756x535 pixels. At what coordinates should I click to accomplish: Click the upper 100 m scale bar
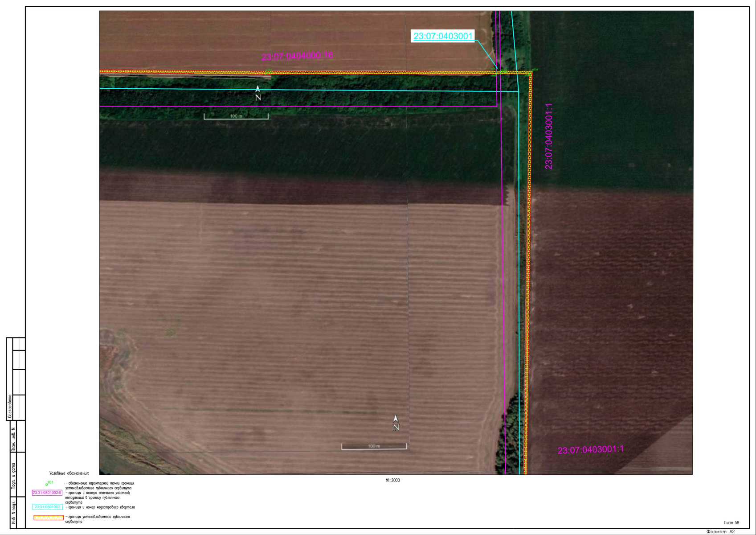click(236, 117)
